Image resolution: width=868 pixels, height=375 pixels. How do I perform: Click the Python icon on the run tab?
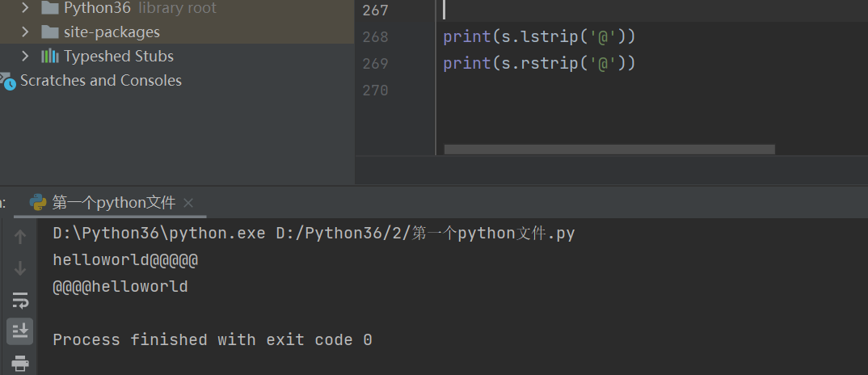38,203
